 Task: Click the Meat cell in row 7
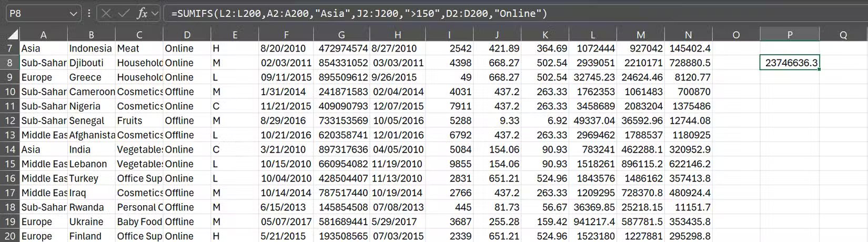[x=139, y=48]
